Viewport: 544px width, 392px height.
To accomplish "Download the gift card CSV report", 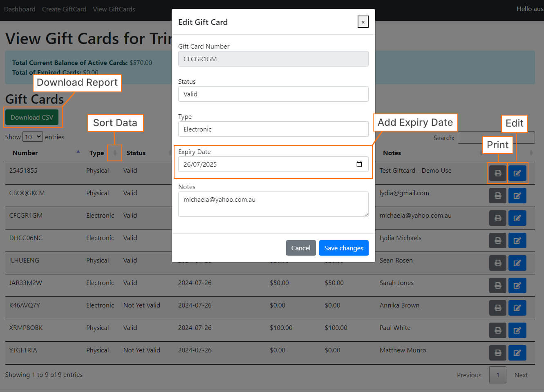I will coord(33,117).
